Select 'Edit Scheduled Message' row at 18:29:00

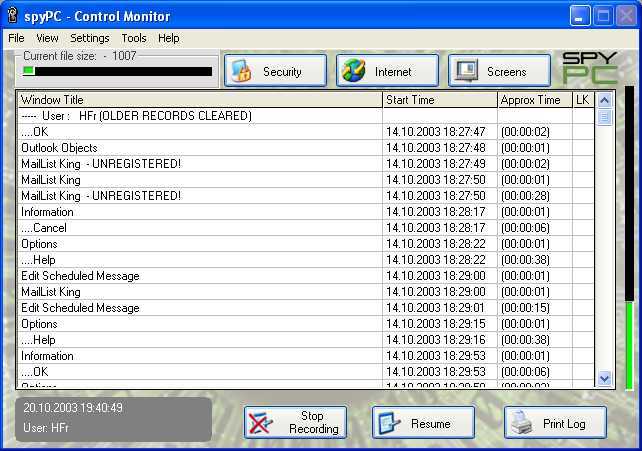click(306, 276)
